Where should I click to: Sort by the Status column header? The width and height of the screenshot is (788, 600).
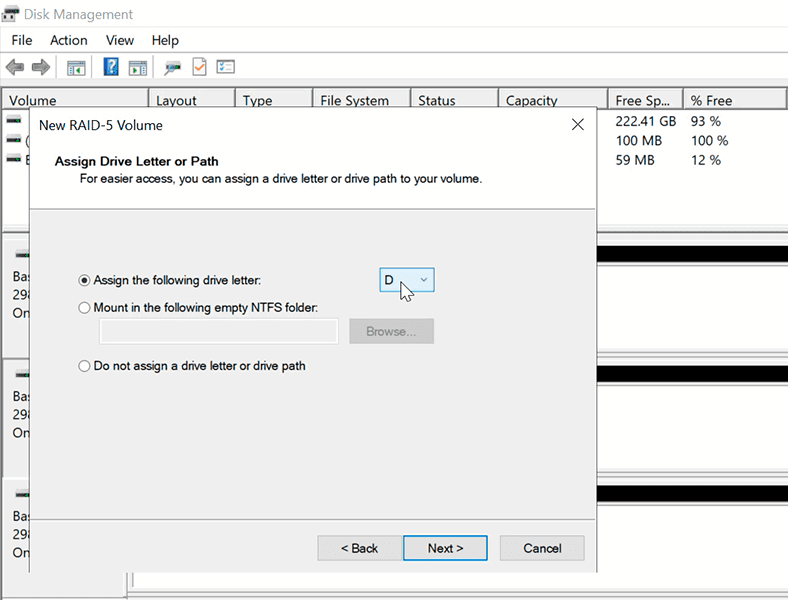coord(455,99)
